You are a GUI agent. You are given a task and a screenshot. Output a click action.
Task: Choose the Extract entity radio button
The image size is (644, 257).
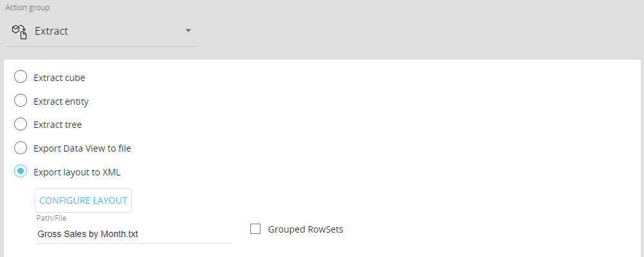click(x=21, y=101)
